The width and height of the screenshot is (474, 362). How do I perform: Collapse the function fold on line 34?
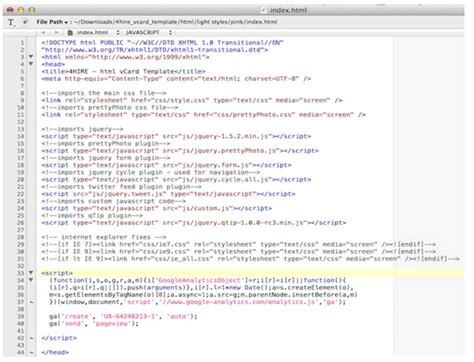click(31, 280)
